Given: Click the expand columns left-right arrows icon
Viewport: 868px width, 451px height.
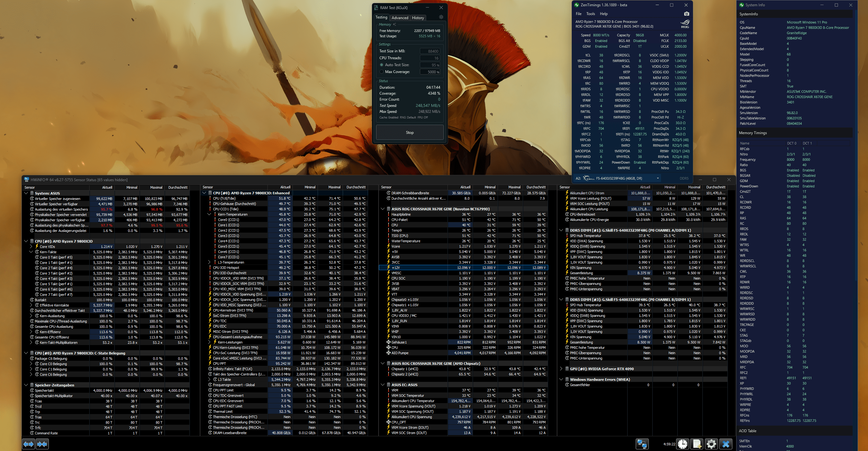Looking at the screenshot, I should tap(28, 444).
